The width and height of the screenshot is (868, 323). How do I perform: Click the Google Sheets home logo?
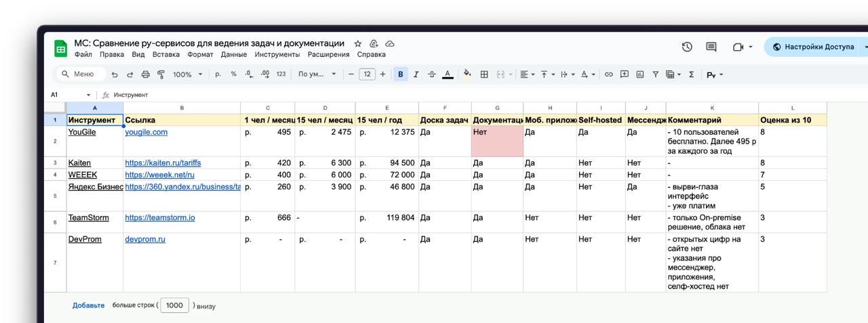60,48
